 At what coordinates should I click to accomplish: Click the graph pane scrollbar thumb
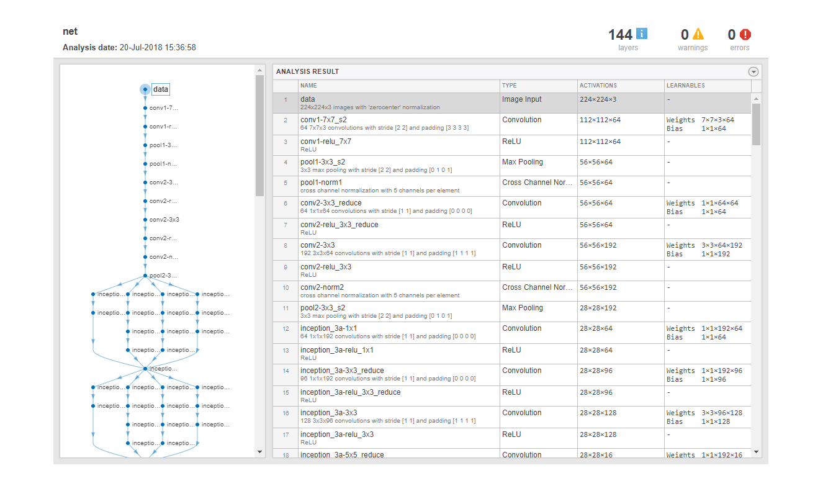click(x=259, y=136)
